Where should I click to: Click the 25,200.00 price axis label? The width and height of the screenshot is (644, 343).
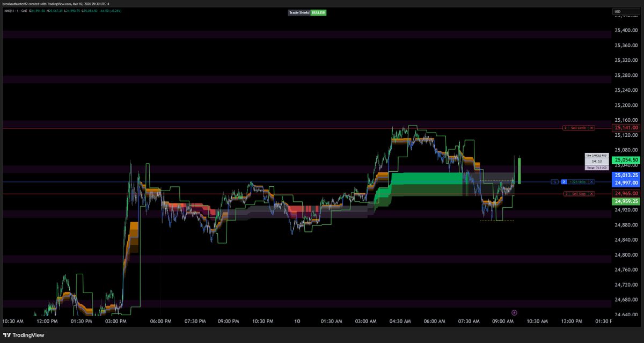click(x=626, y=105)
